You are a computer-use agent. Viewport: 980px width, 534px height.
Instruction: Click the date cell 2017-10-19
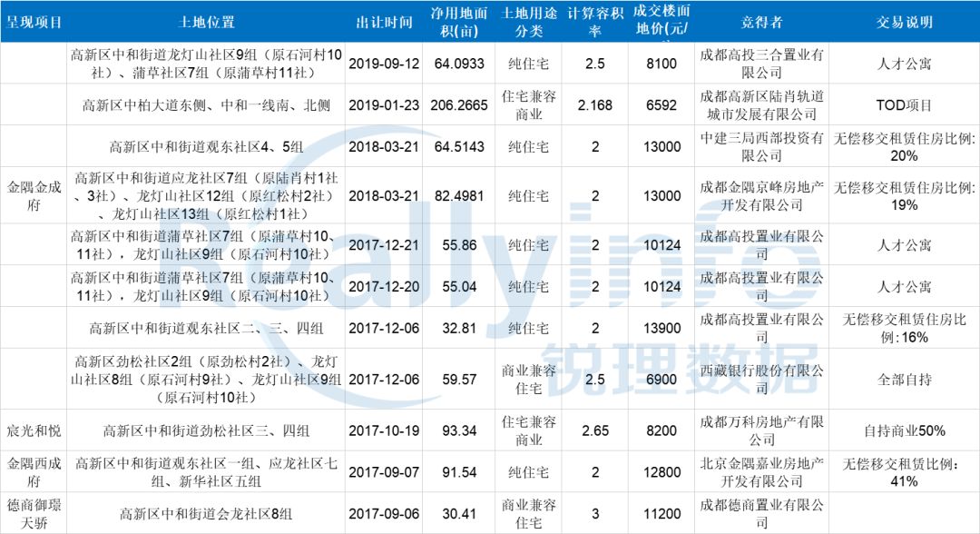[x=384, y=430]
